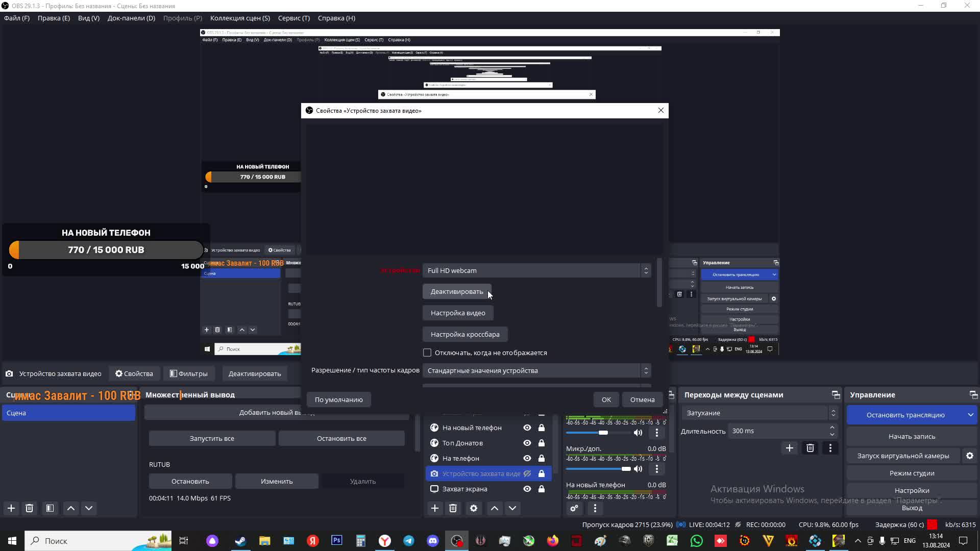Open virtual camera settings gear
This screenshot has height=551, width=980.
click(x=969, y=456)
